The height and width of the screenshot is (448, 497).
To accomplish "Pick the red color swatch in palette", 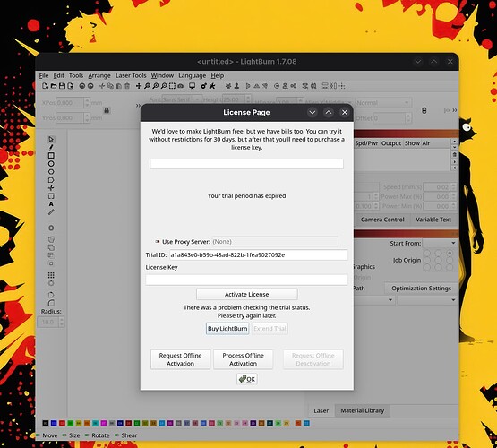I will click(x=62, y=424).
